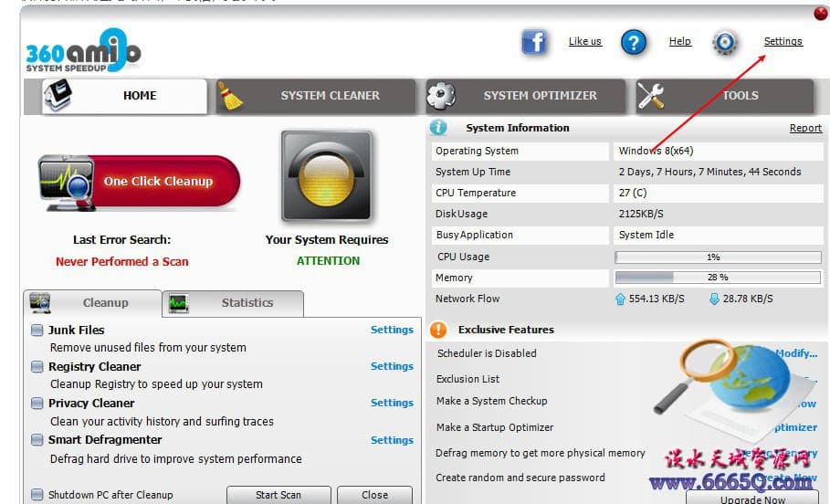Screen dimensions: 830x504
Task: Open Junk Files Settings link
Action: point(392,330)
